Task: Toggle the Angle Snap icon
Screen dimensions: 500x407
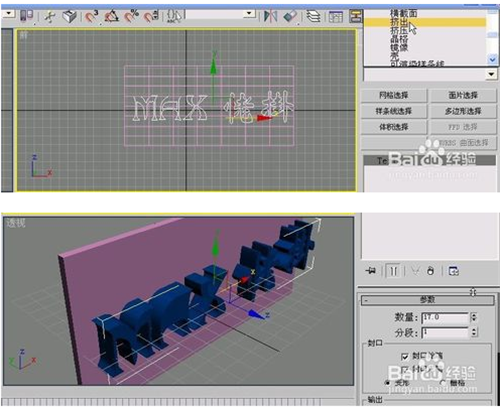Action: point(112,16)
